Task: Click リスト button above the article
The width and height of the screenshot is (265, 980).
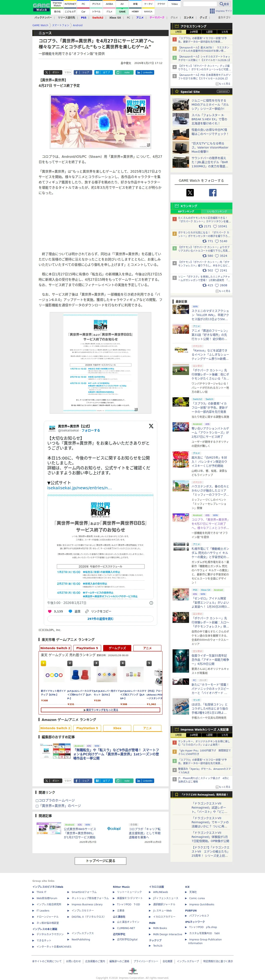Action: tap(67, 72)
